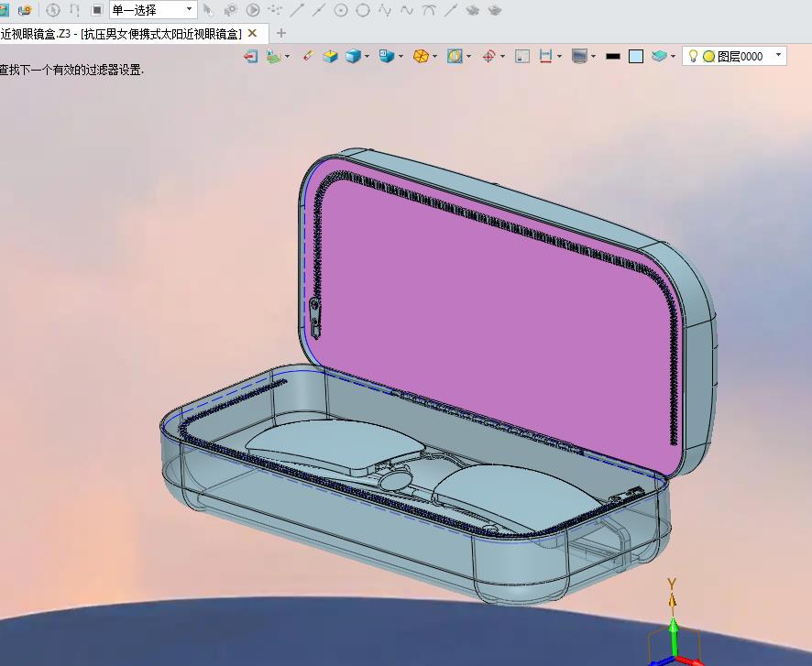
Task: Expand the view orientation dropdown arrow
Action: pos(401,56)
